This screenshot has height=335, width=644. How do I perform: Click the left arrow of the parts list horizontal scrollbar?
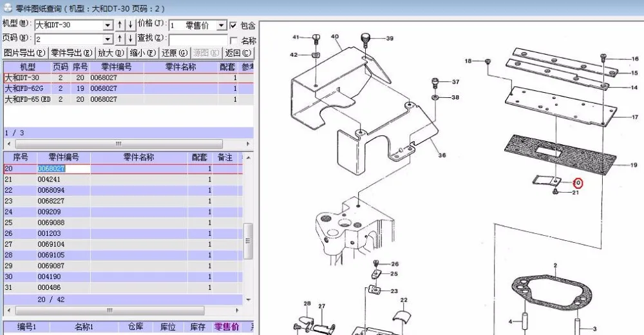[x=9, y=310]
